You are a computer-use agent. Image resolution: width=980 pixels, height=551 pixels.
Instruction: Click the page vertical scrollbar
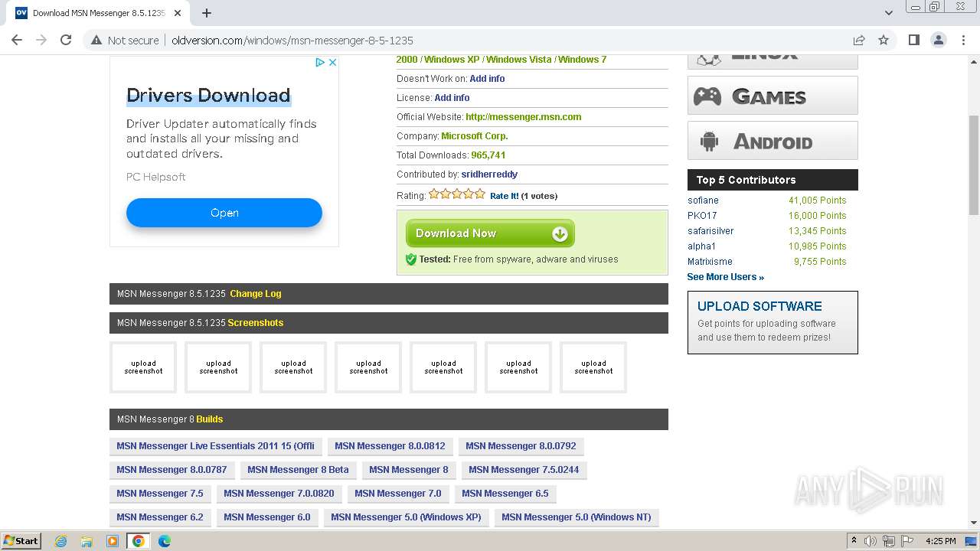(974, 165)
